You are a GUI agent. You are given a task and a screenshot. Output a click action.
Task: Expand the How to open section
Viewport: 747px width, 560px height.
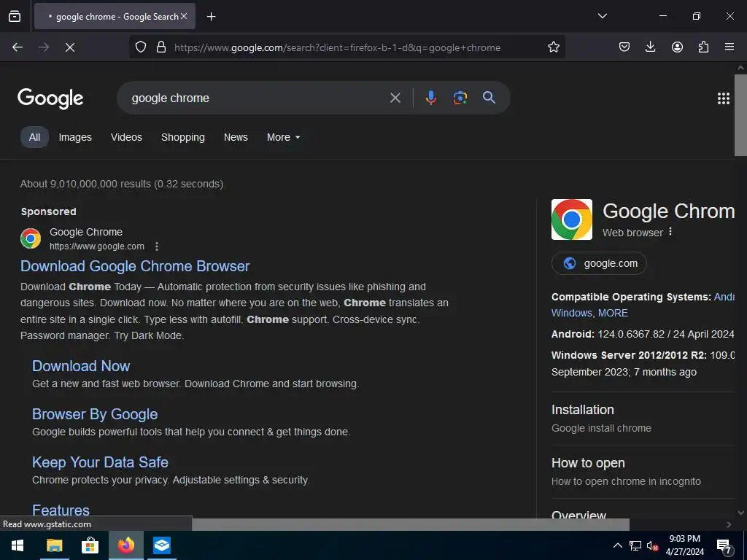point(643,472)
